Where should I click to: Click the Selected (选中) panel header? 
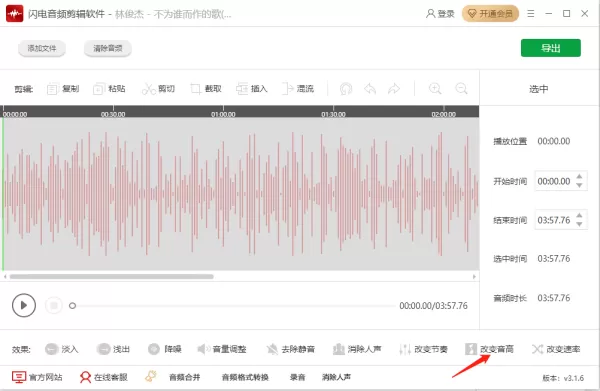click(x=539, y=89)
